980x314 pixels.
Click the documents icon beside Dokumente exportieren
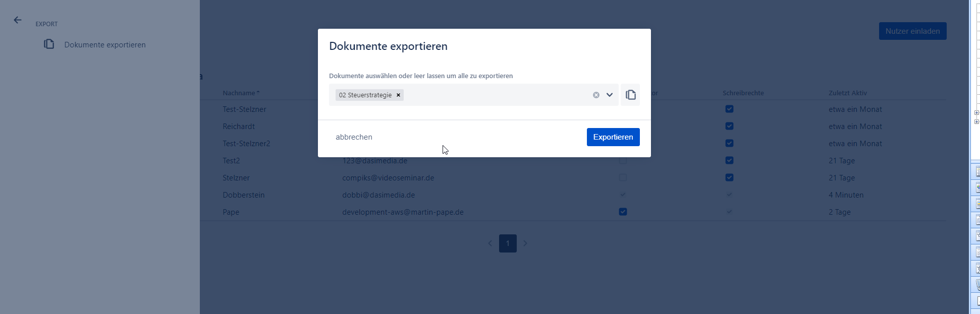[49, 44]
